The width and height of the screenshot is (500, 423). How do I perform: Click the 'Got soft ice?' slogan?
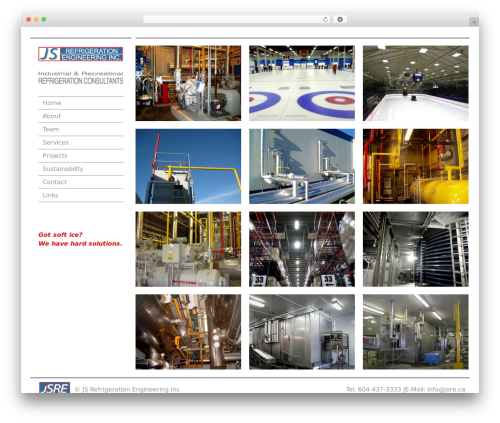pyautogui.click(x=60, y=235)
